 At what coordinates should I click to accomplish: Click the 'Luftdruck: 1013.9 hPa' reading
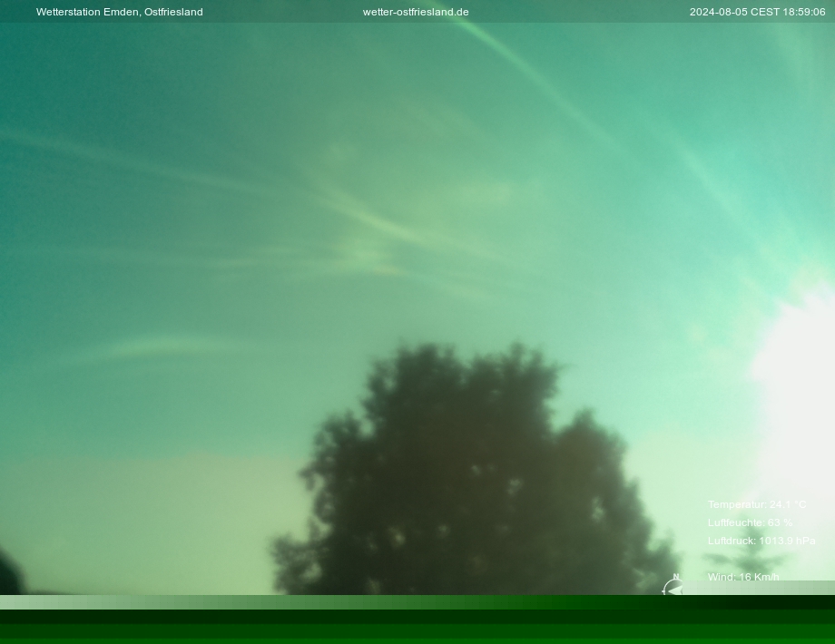tap(761, 541)
